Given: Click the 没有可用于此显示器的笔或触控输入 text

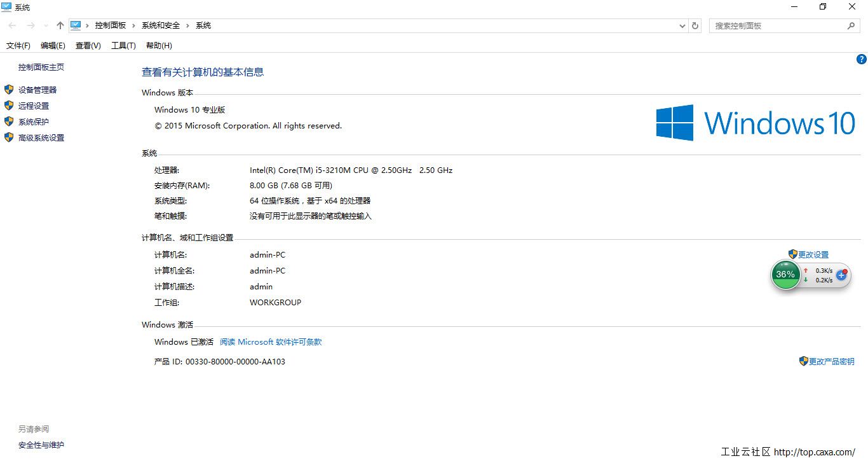Looking at the screenshot, I should (311, 216).
